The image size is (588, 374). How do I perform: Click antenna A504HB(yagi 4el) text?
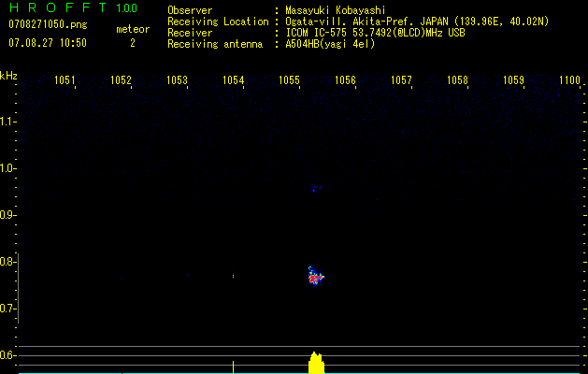[330, 44]
